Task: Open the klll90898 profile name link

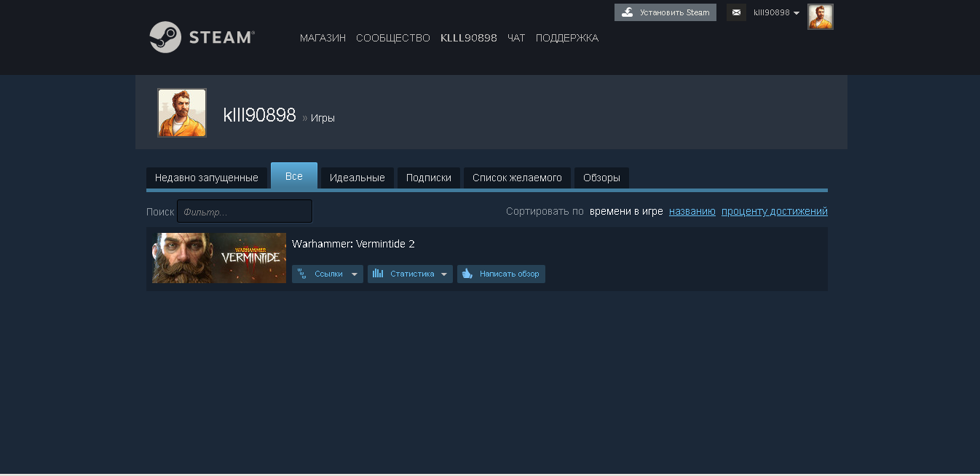Action: pos(260,115)
